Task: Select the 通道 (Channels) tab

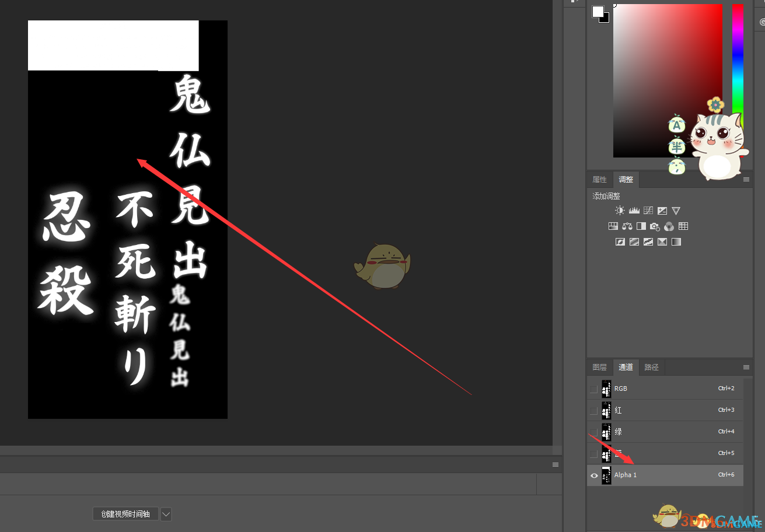Action: [626, 367]
